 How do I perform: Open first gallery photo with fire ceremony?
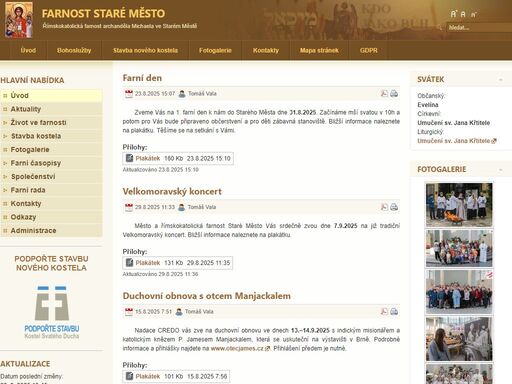click(x=459, y=205)
